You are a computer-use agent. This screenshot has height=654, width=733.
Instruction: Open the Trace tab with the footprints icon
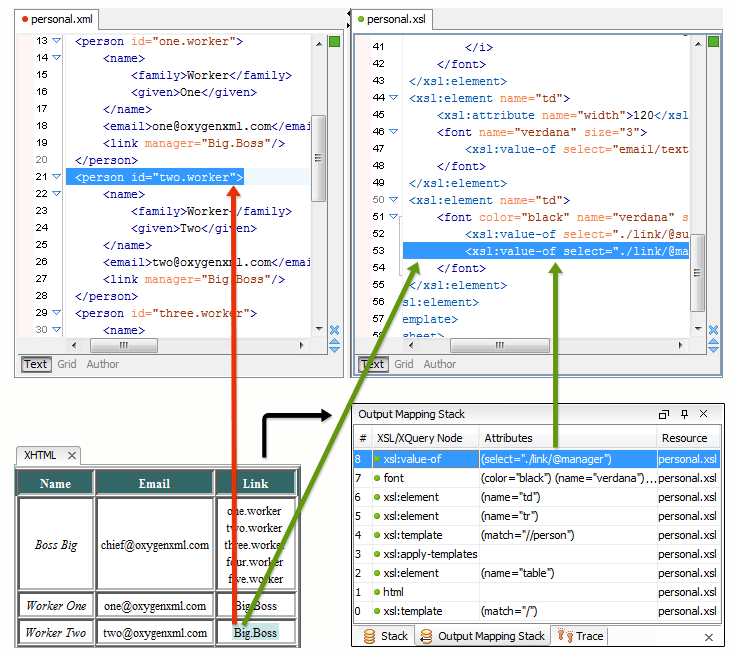tap(580, 636)
